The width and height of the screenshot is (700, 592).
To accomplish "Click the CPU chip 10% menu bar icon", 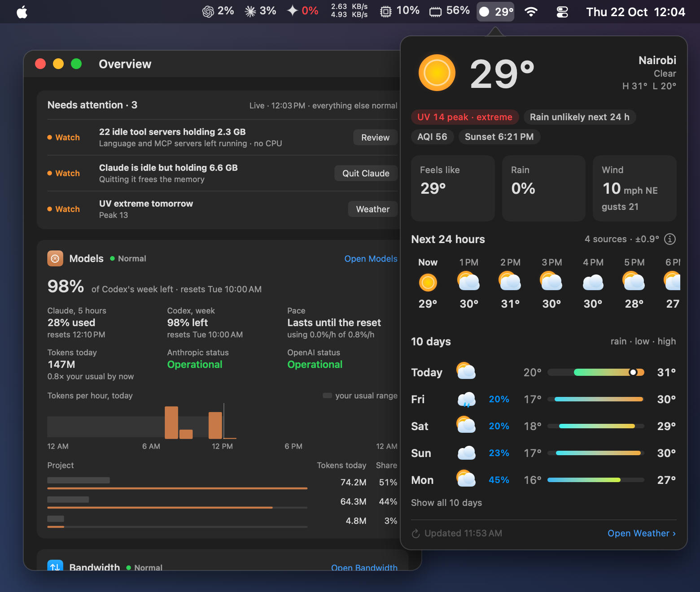I will coord(399,11).
